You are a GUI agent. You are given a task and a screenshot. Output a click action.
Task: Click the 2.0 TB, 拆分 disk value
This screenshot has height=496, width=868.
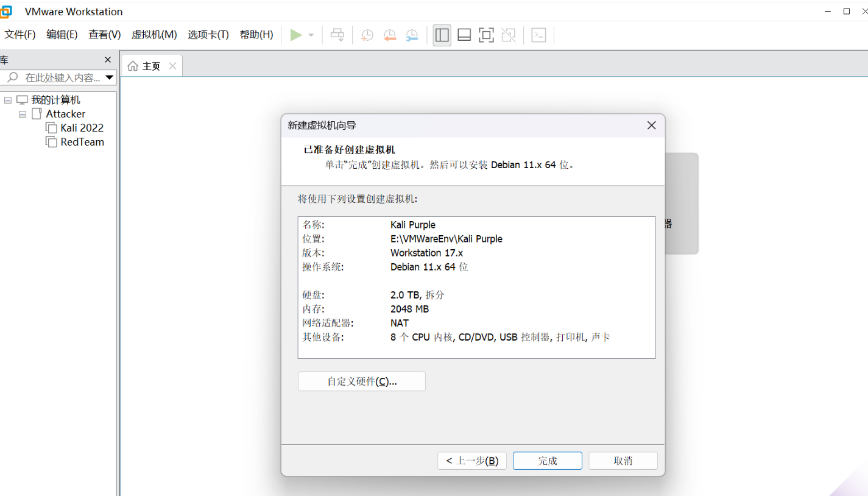click(x=417, y=295)
